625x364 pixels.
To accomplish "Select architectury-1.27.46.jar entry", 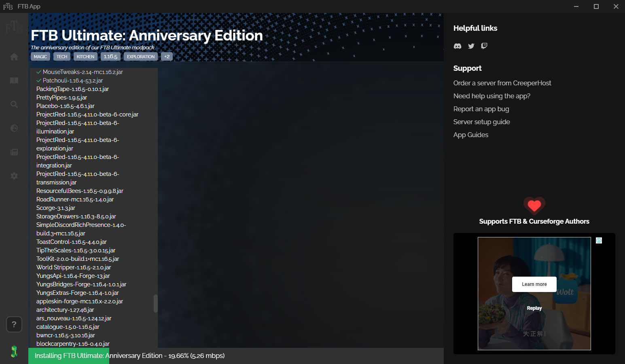I will [65, 310].
